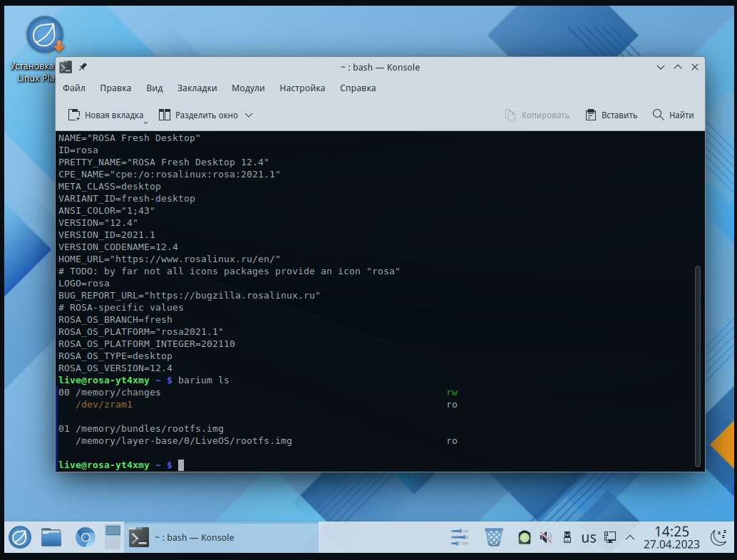This screenshot has height=560, width=737.
Task: Launch the file manager from taskbar
Action: point(51,536)
